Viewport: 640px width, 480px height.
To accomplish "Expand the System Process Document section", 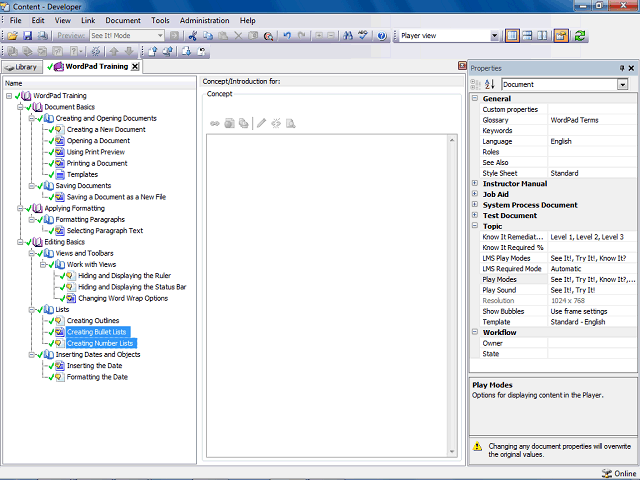I will [475, 204].
